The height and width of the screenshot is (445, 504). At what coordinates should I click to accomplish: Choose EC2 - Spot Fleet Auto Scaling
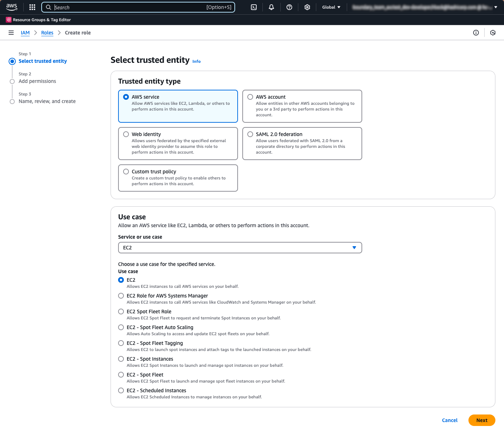click(121, 327)
